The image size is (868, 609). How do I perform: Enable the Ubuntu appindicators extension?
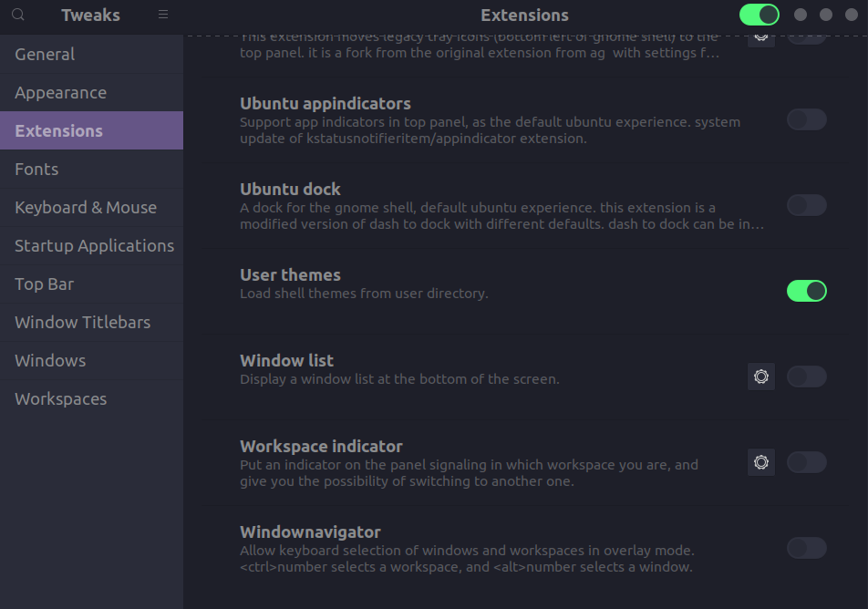(x=806, y=119)
